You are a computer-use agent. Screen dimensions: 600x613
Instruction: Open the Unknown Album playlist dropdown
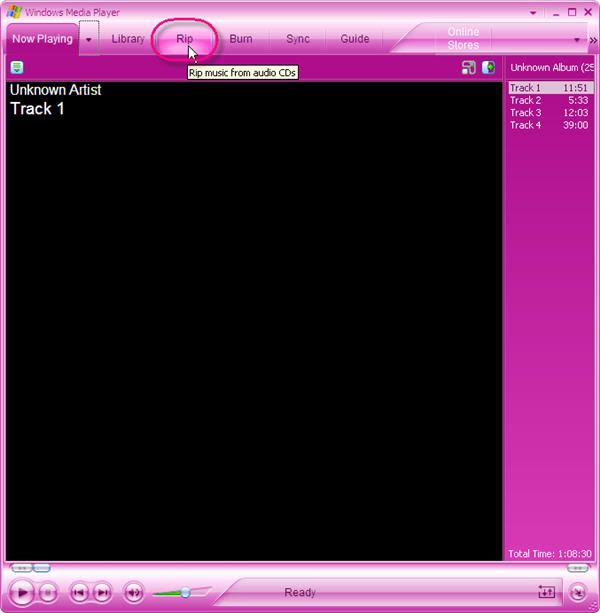point(551,68)
